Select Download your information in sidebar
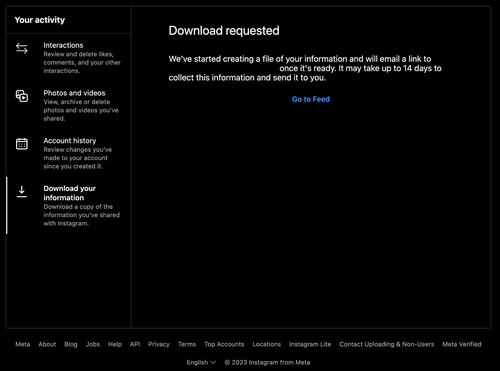 pyautogui.click(x=69, y=205)
